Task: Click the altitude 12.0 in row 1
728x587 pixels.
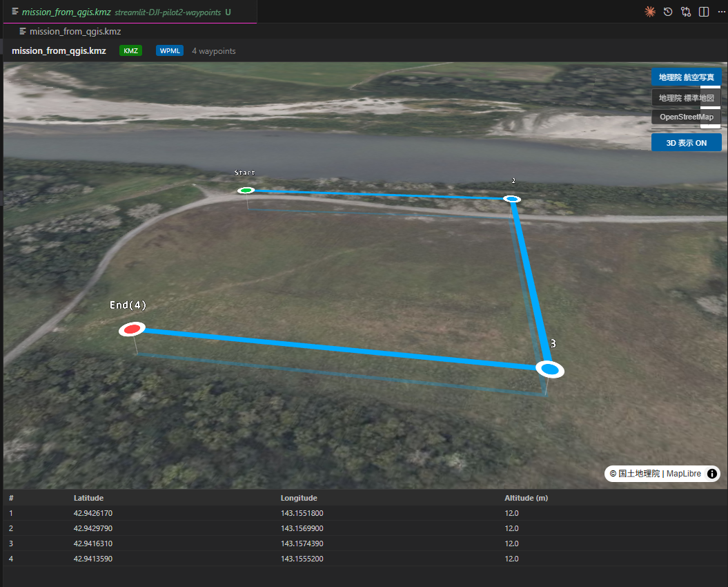Action: point(511,513)
